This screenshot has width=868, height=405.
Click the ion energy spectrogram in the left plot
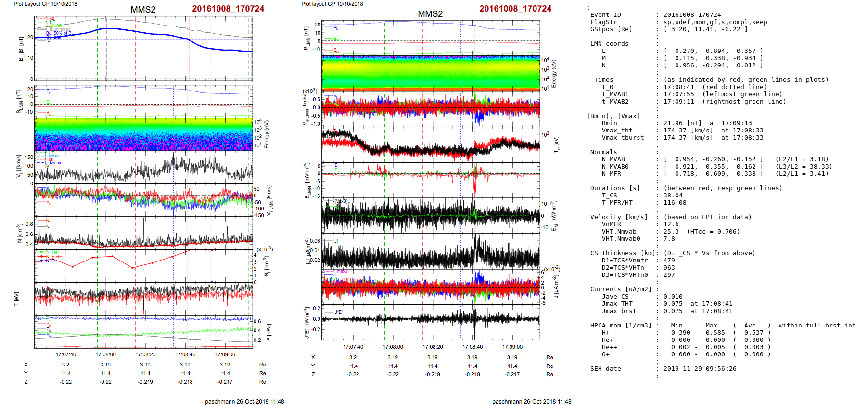tap(143, 135)
